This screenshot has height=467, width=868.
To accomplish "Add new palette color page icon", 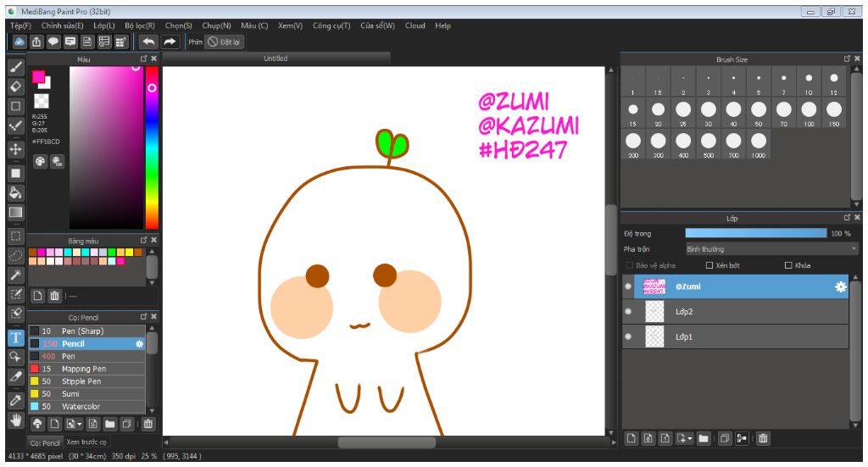I will coord(37,296).
